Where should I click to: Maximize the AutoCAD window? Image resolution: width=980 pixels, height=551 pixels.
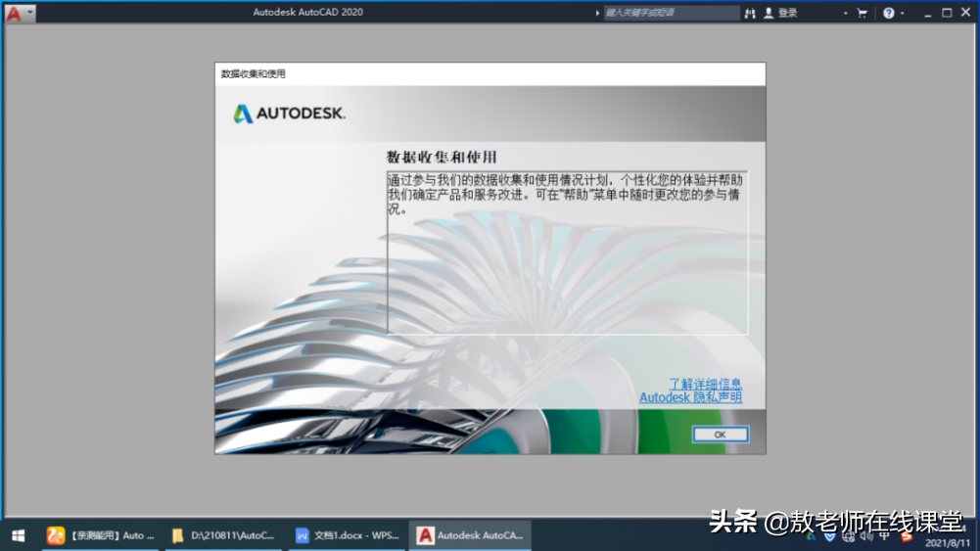click(947, 13)
